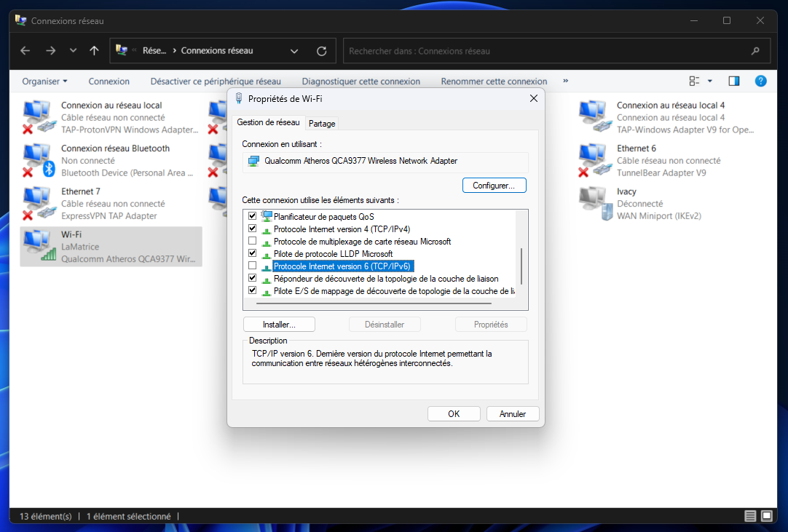This screenshot has width=788, height=532.
Task: Click the Annuler button
Action: 513,414
